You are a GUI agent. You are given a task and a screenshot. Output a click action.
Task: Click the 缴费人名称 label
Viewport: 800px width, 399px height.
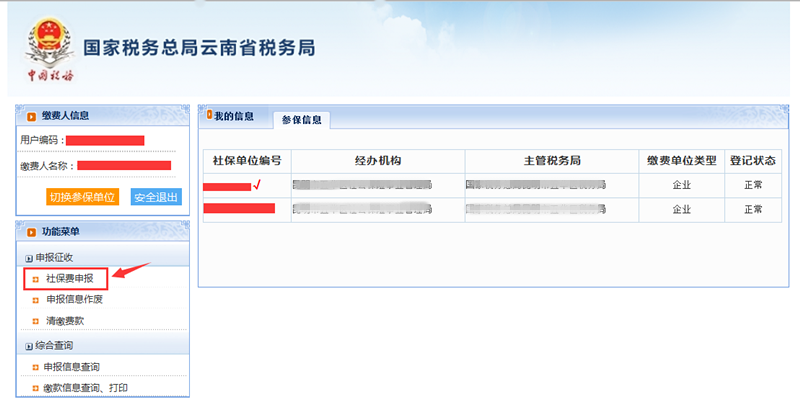48,166
